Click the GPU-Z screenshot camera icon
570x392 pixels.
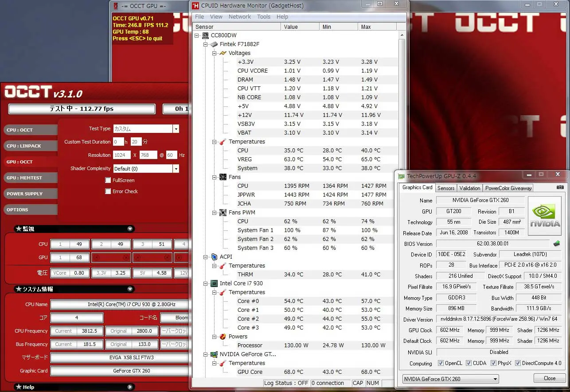[x=560, y=187]
